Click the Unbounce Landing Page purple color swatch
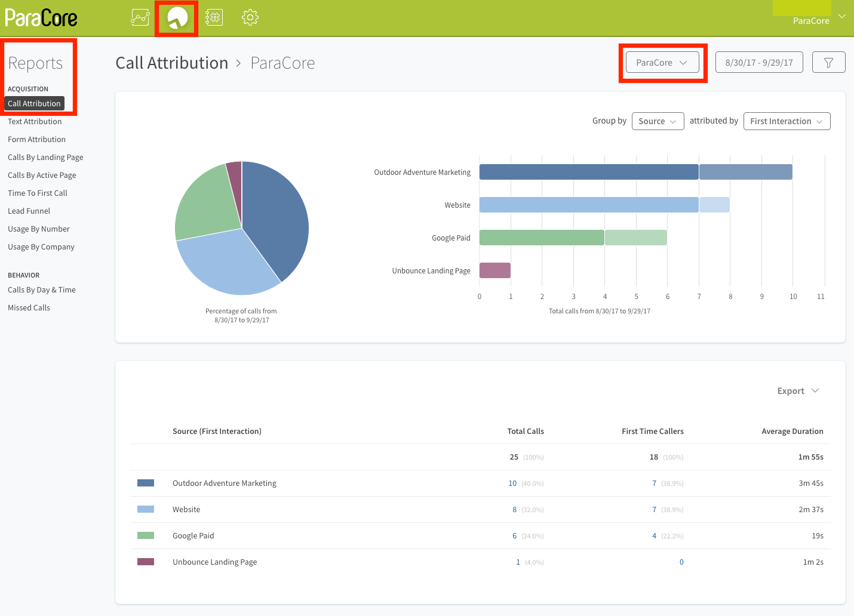 coord(146,562)
